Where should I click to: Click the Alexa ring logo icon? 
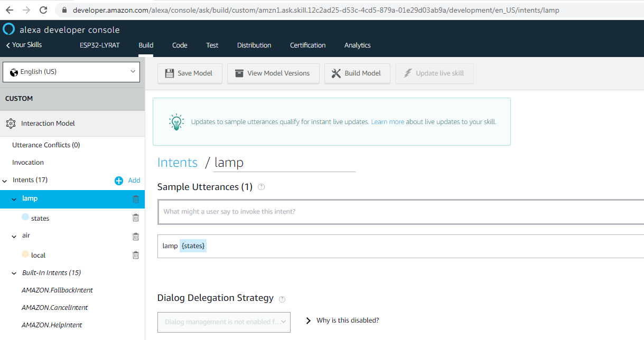pos(10,30)
